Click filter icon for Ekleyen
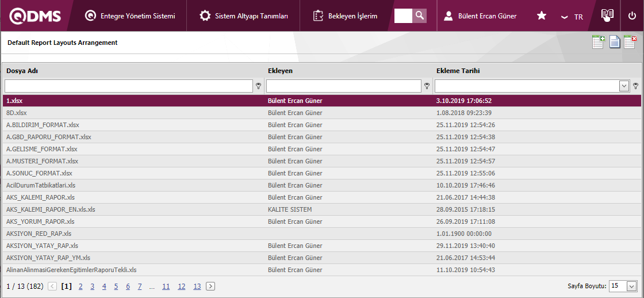This screenshot has height=298, width=644. pyautogui.click(x=427, y=86)
